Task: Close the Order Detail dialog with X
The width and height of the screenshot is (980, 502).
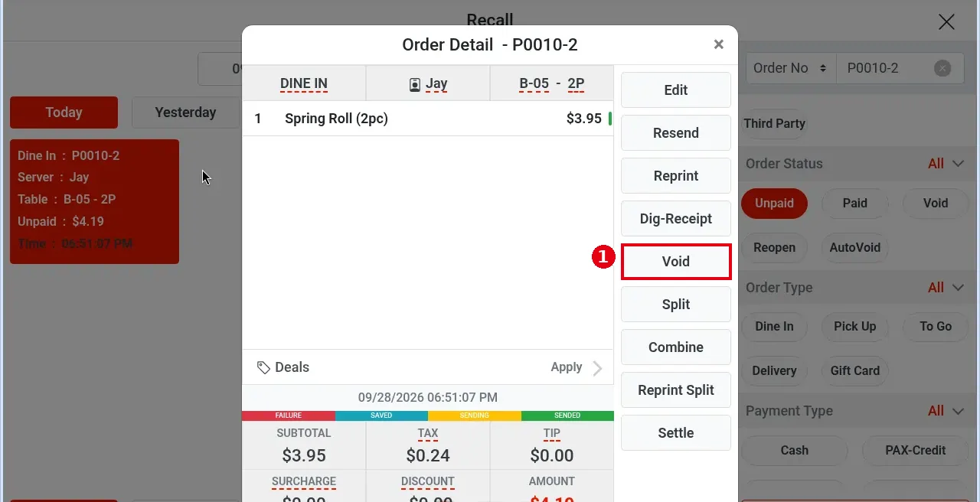Action: [718, 44]
